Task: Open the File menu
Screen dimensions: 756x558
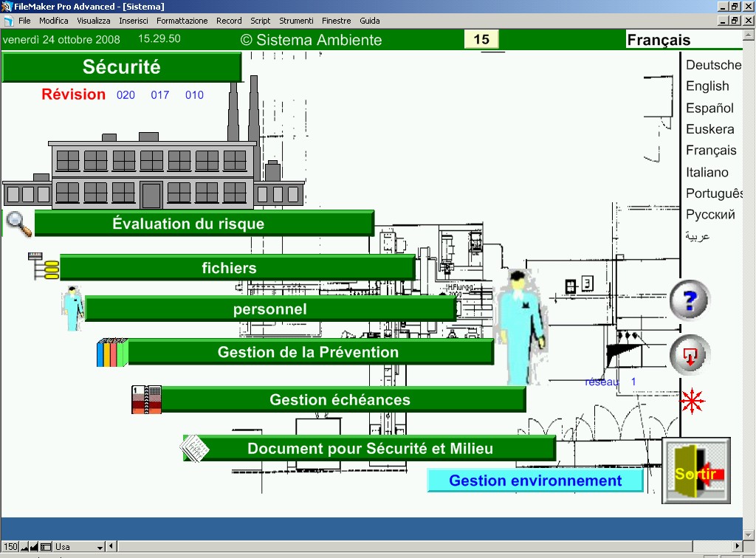Action: pyautogui.click(x=24, y=21)
